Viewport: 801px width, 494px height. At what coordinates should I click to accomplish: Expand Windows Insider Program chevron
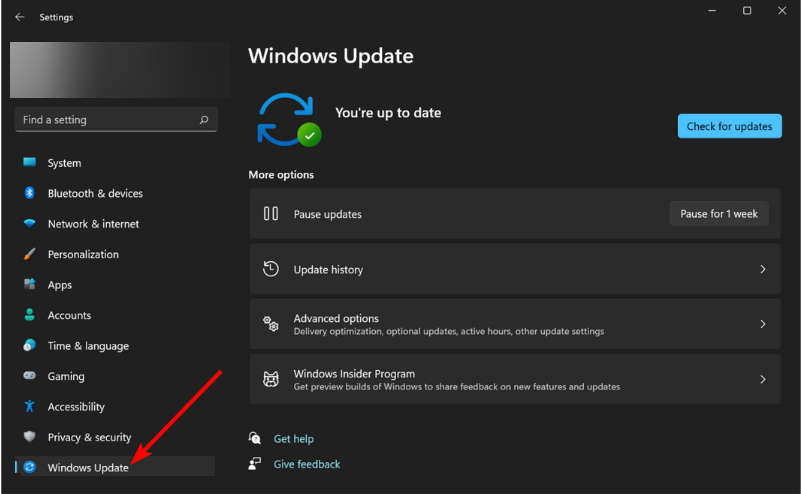click(762, 379)
